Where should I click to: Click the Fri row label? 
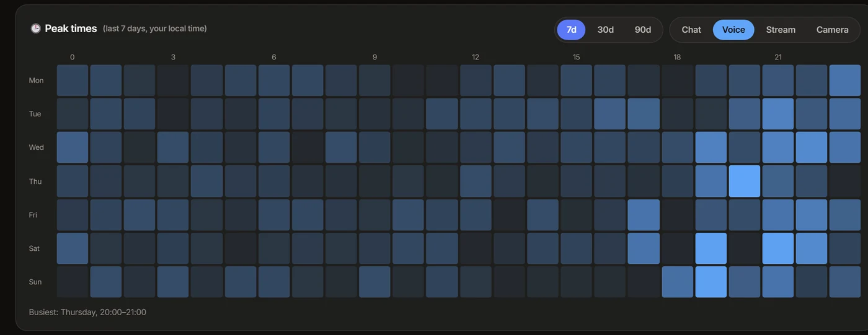coord(33,215)
